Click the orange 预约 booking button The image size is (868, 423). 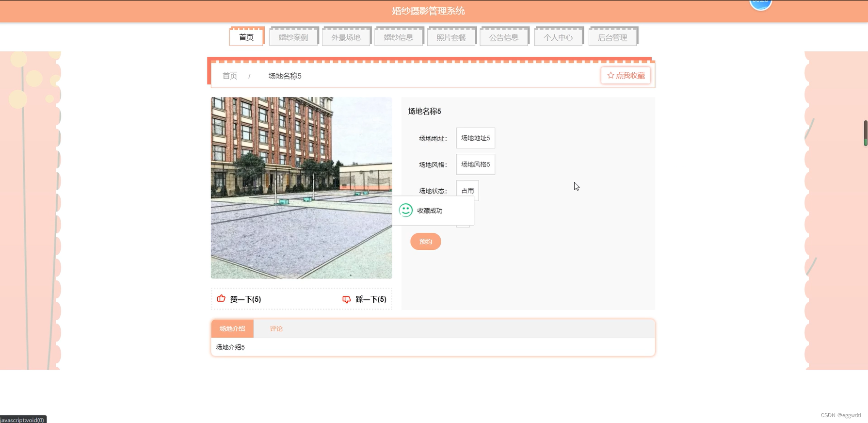pyautogui.click(x=426, y=242)
